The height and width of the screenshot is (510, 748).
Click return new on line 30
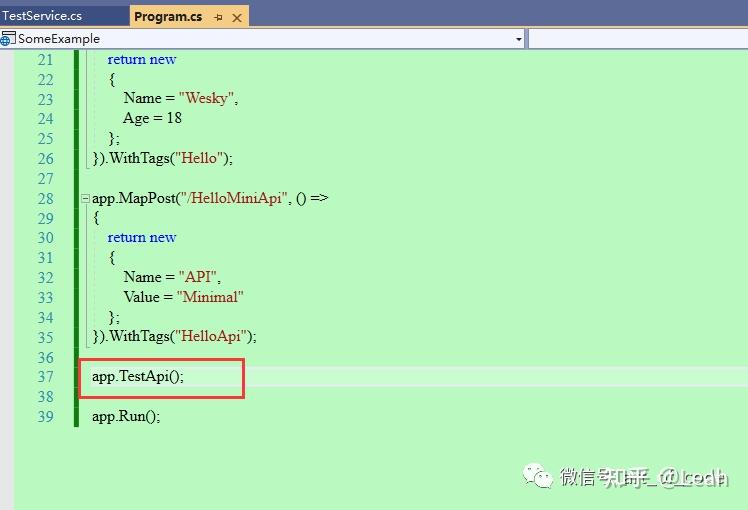pyautogui.click(x=142, y=238)
